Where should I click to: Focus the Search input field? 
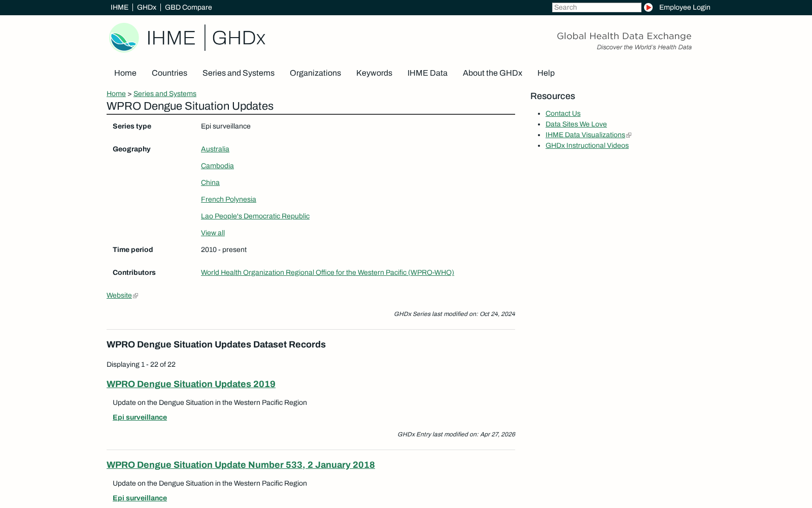point(596,7)
